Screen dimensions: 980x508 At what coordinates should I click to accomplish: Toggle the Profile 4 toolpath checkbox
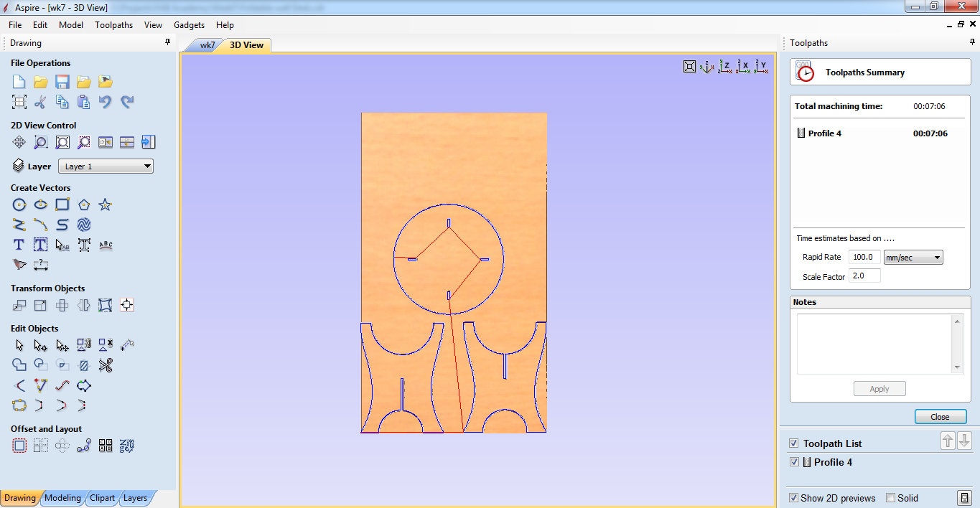pyautogui.click(x=793, y=462)
